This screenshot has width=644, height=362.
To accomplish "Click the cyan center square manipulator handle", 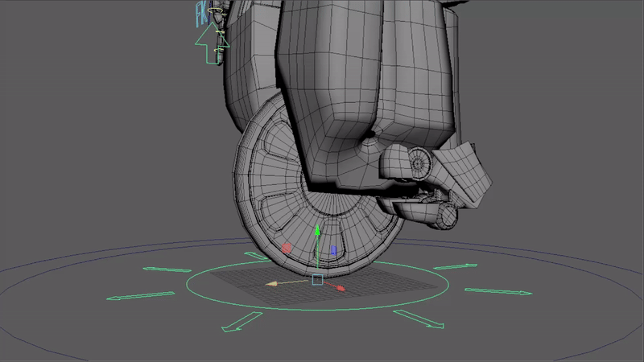I will coord(317,279).
